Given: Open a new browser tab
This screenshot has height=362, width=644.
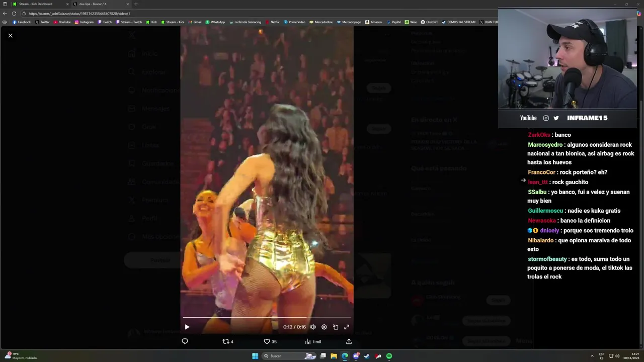Looking at the screenshot, I should (x=136, y=4).
